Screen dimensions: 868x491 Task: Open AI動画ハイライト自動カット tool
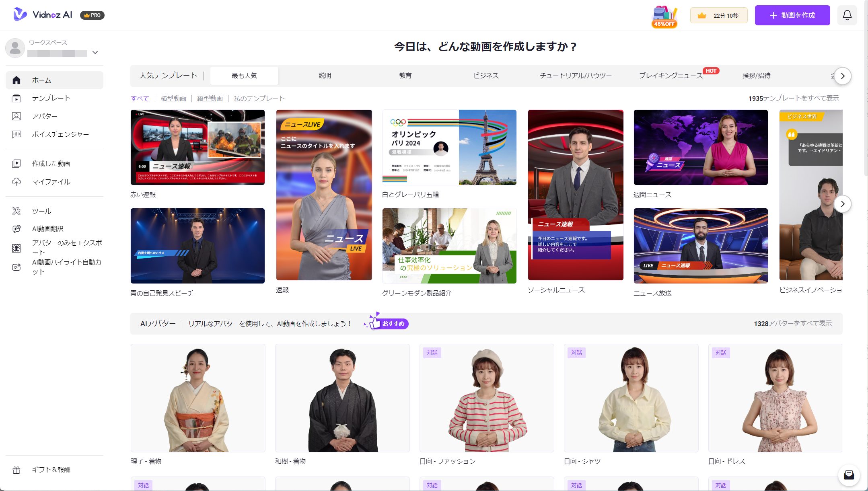[x=67, y=267]
